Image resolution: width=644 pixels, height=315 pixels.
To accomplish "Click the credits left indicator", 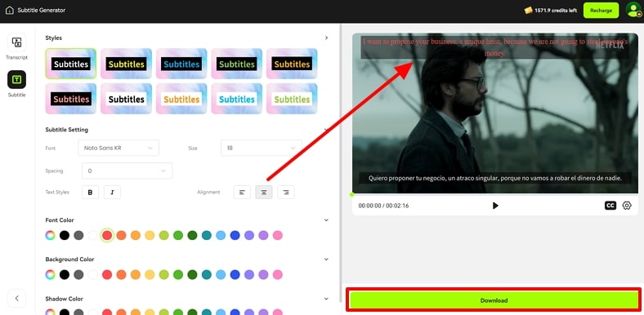I will 550,11.
